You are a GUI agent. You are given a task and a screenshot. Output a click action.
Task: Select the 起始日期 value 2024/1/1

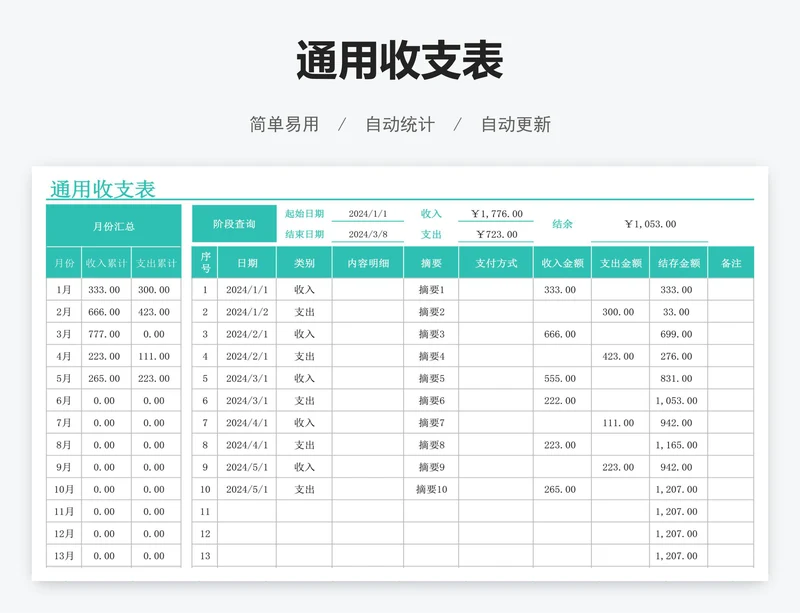tap(367, 214)
